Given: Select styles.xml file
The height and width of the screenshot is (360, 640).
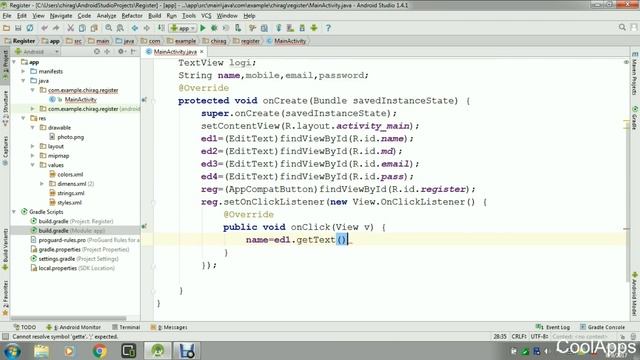Looking at the screenshot, I should tap(69, 202).
